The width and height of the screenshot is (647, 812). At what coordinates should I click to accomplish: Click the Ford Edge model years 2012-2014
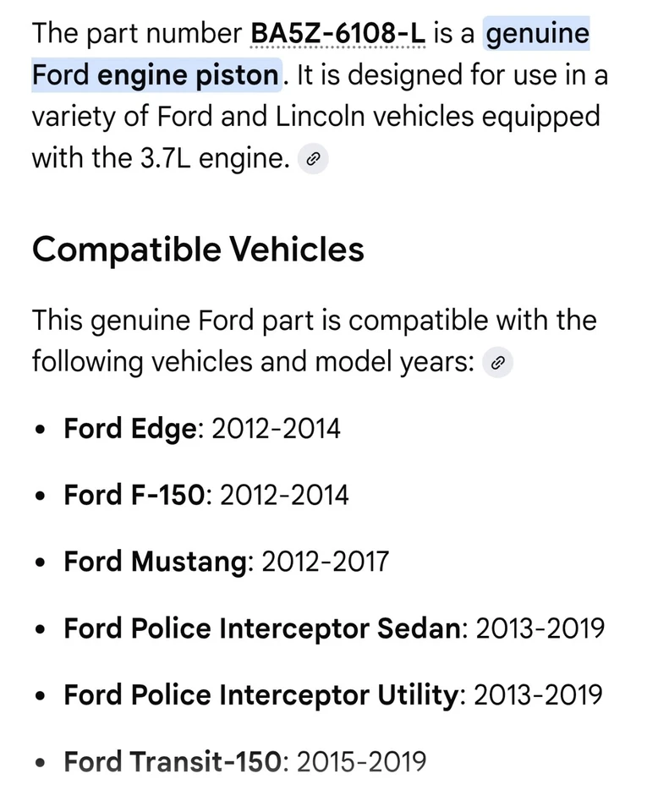(x=276, y=428)
